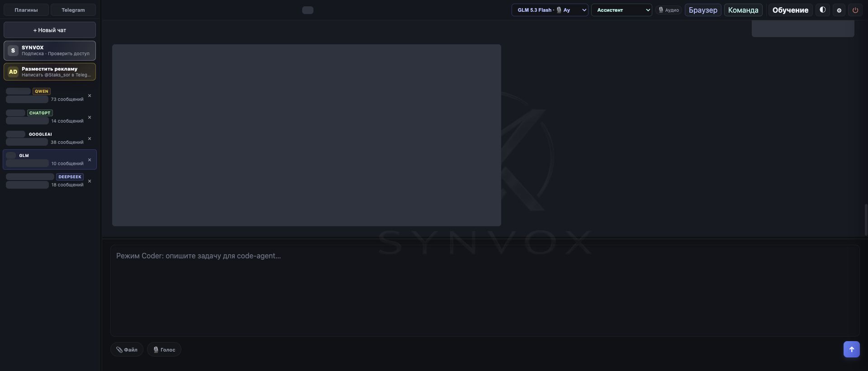Image resolution: width=868 pixels, height=371 pixels.
Task: Delete the CHATGPT chat with its X
Action: pos(90,117)
